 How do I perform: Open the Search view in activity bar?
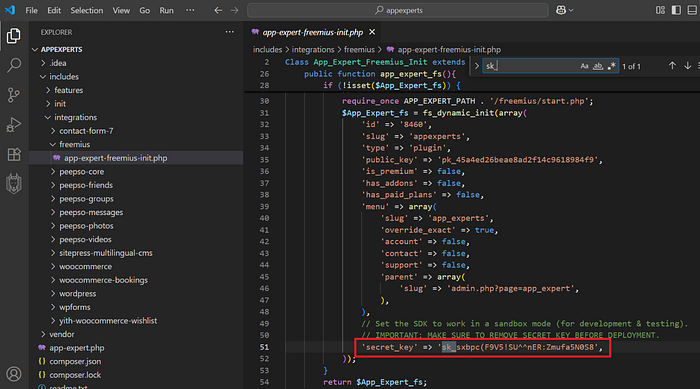(13, 65)
